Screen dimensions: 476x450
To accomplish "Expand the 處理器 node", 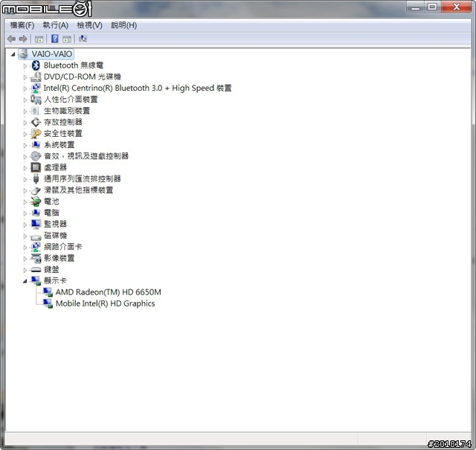I will tap(25, 167).
